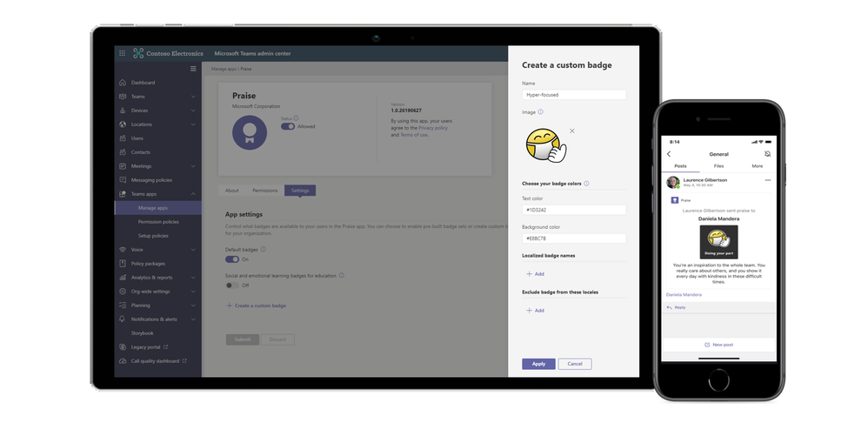868x423 pixels.
Task: Click the Submit button
Action: [243, 339]
